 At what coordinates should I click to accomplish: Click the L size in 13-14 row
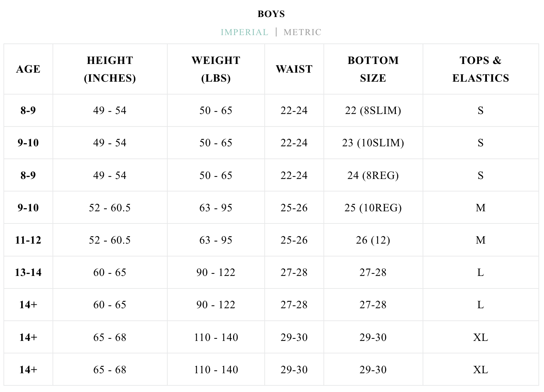[481, 272]
